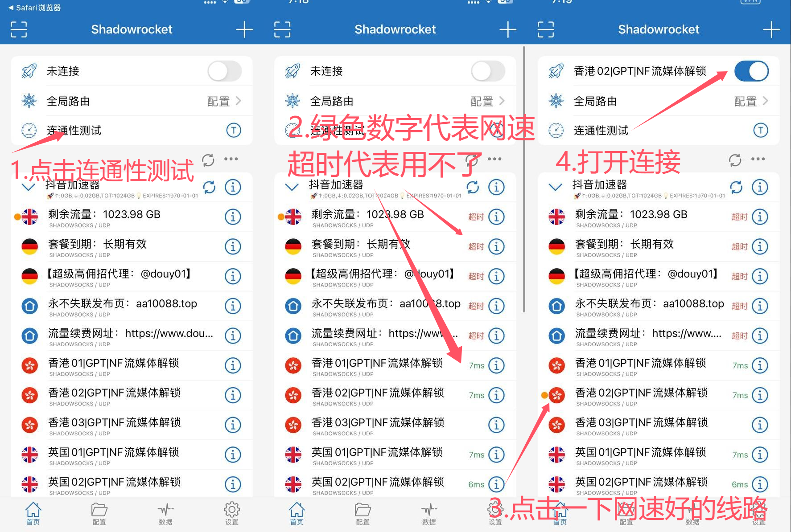The width and height of the screenshot is (791, 532).
Task: Open 数据 tab in first screenshot
Action: click(x=165, y=514)
